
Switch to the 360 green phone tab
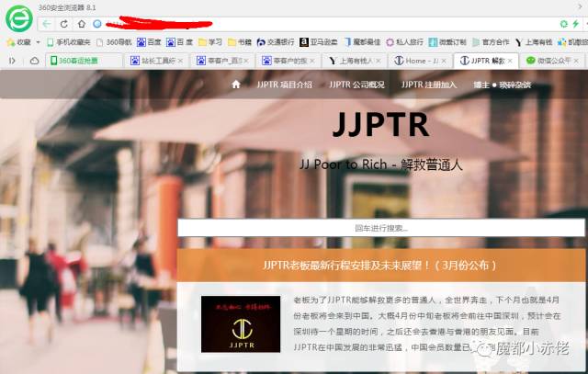[84, 61]
